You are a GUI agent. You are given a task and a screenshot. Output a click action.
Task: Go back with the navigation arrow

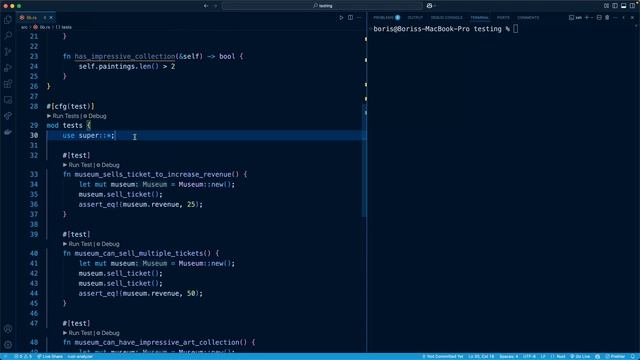(206, 6)
